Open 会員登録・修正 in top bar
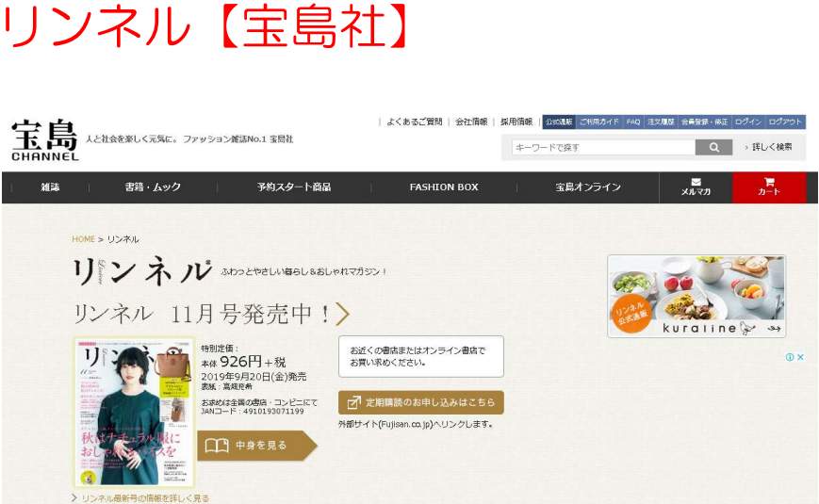Viewport: 819px width, 504px height. 705,122
